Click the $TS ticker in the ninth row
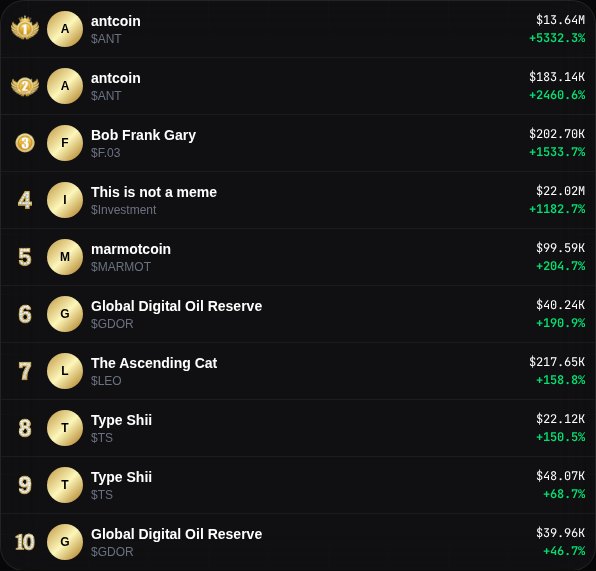 (x=102, y=495)
